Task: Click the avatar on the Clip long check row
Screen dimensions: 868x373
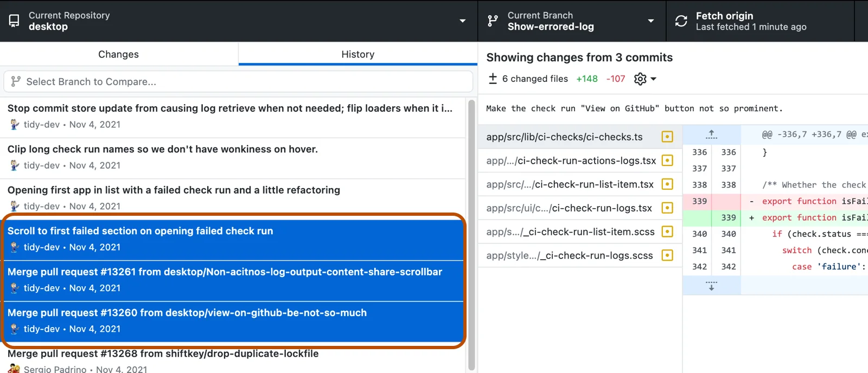Action: 15,165
